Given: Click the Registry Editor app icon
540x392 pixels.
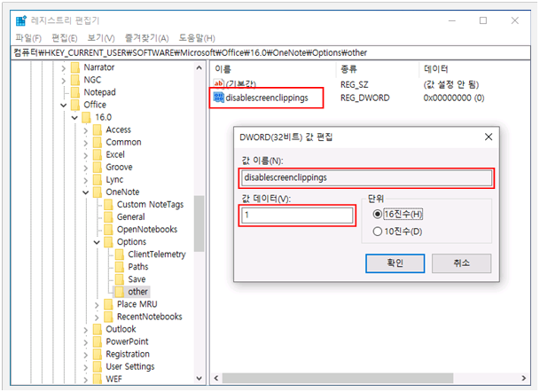Looking at the screenshot, I should tap(21, 20).
